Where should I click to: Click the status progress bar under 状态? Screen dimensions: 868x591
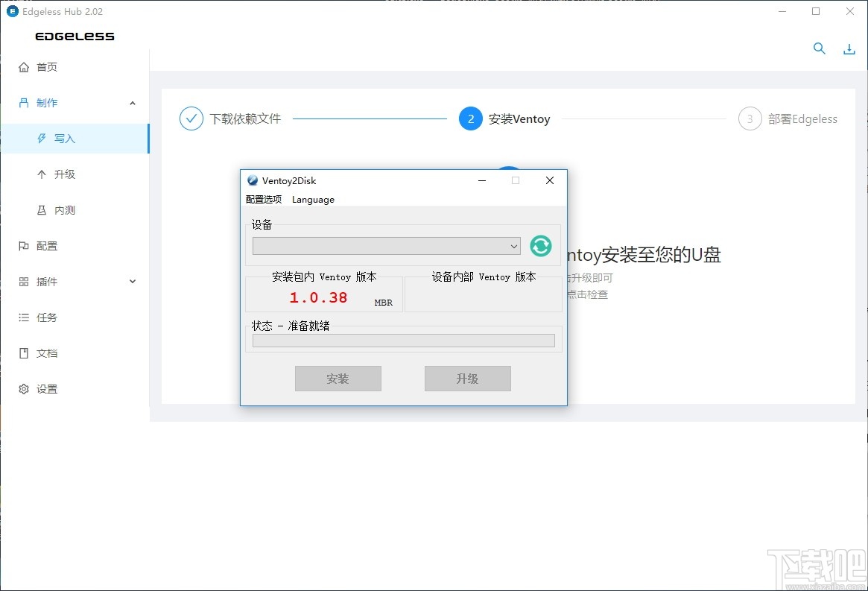403,341
